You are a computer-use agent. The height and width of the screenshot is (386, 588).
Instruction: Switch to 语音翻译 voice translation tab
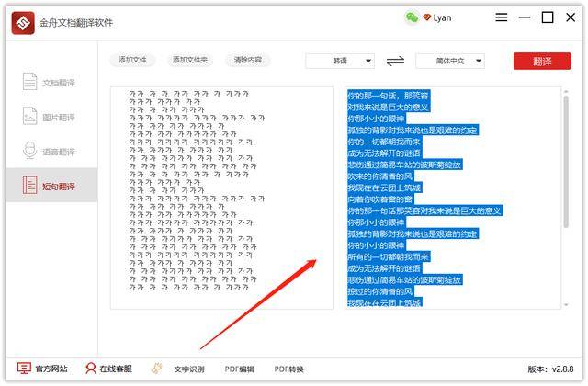[x=50, y=152]
